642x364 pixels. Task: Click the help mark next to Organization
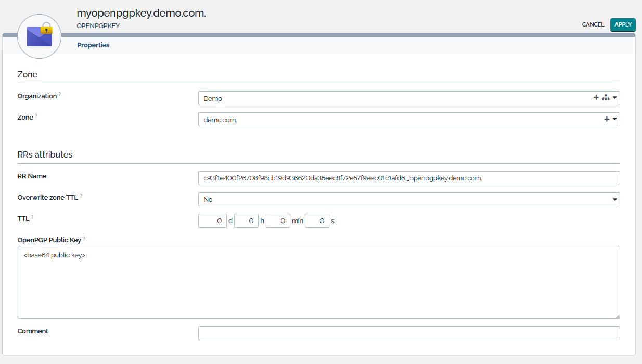tap(60, 94)
